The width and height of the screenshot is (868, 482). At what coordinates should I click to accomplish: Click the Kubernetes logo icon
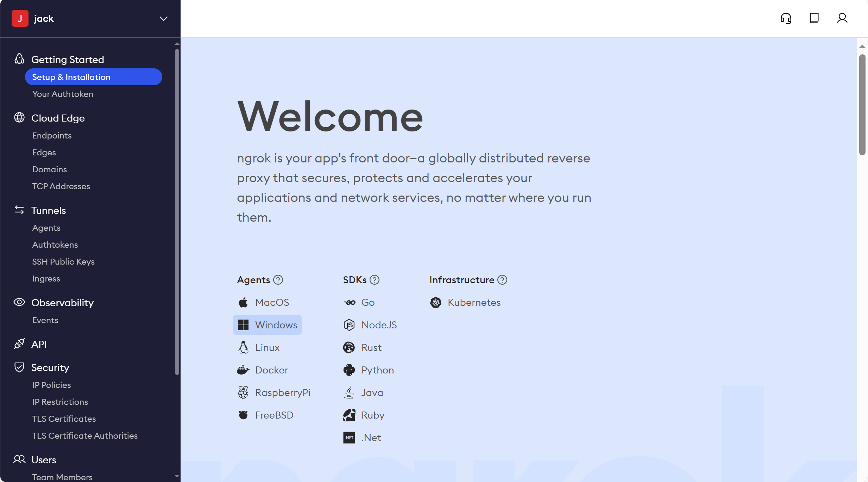[436, 302]
